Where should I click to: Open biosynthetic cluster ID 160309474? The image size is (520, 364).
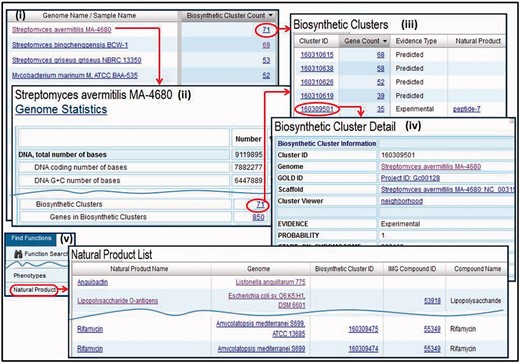click(363, 349)
